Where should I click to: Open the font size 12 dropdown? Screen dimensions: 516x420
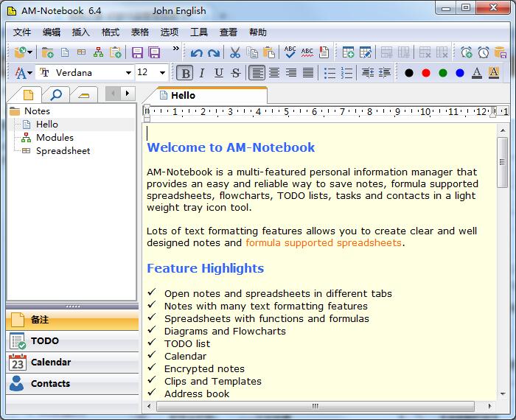(x=163, y=73)
